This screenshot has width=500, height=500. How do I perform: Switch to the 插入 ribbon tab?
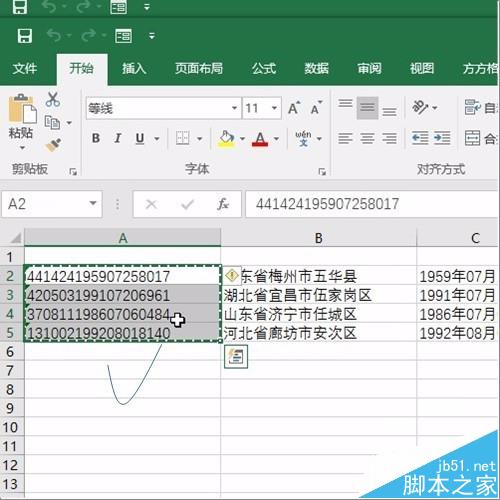pyautogui.click(x=134, y=68)
